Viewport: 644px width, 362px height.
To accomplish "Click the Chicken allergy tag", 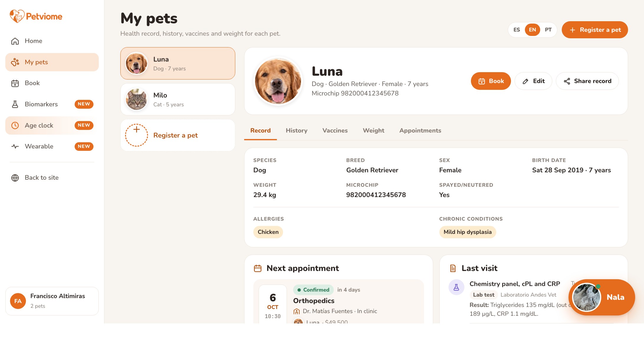I will coord(268,232).
